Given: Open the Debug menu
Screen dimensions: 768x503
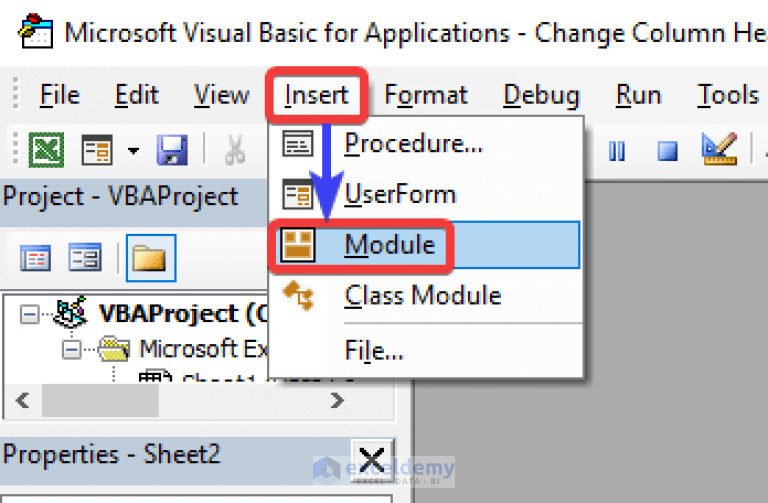Looking at the screenshot, I should click(x=541, y=95).
